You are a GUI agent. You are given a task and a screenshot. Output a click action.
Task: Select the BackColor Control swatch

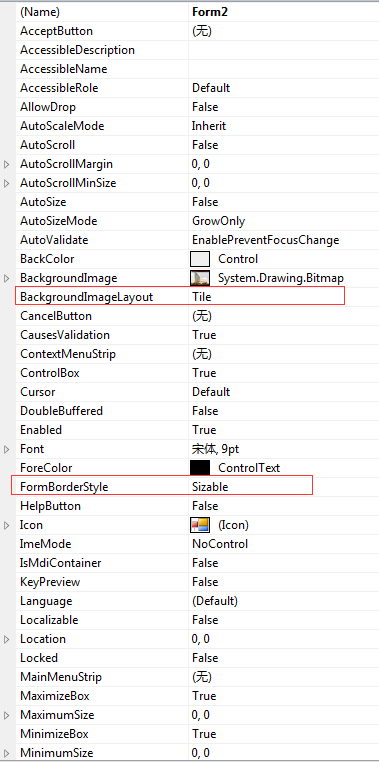point(200,259)
